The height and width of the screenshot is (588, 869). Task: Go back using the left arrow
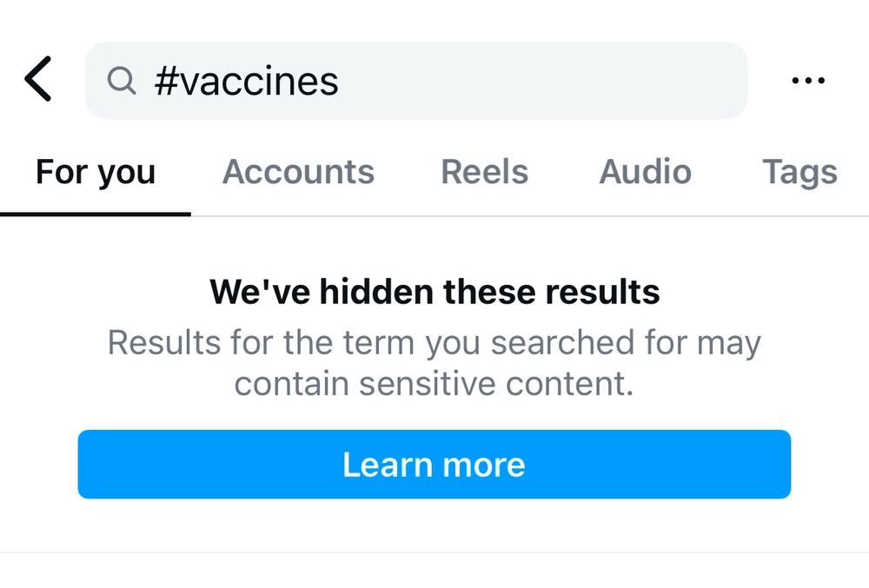point(38,80)
